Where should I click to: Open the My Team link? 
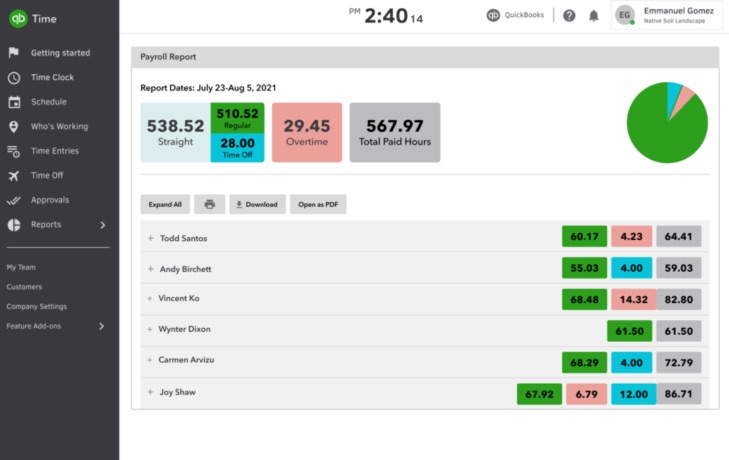(21, 267)
